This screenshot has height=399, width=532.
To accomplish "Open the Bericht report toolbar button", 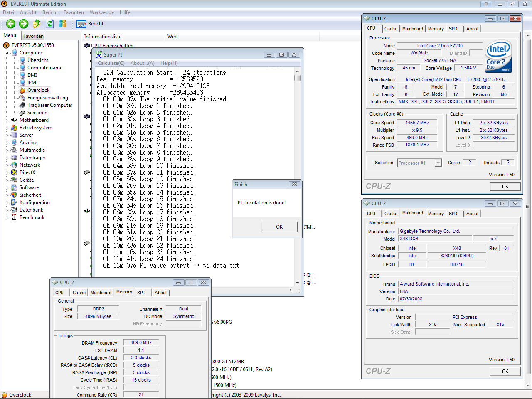I will 90,24.
